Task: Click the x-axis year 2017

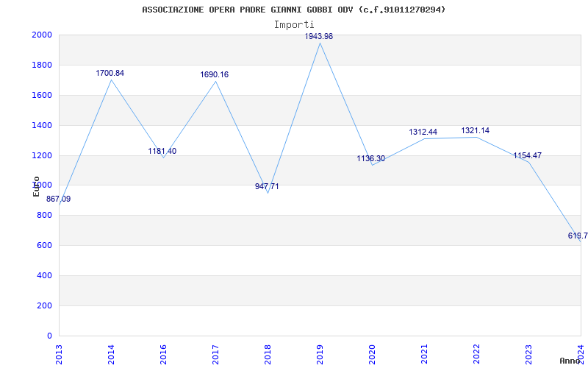Action: click(215, 354)
